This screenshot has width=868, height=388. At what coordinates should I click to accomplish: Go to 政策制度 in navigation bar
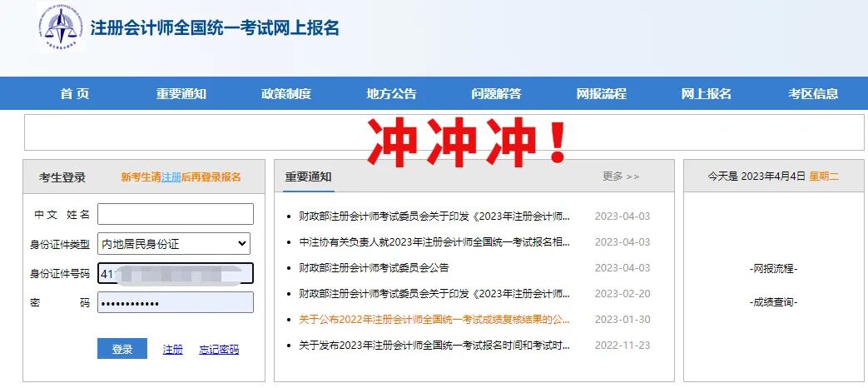286,94
